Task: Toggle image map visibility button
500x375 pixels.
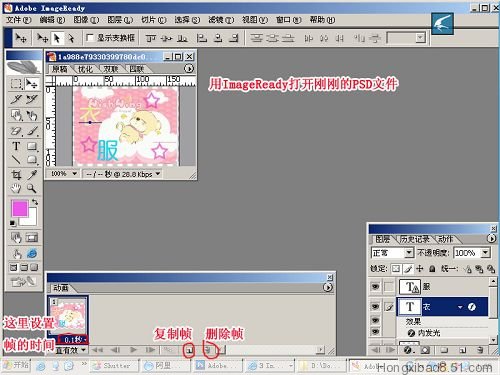Action: [16, 238]
